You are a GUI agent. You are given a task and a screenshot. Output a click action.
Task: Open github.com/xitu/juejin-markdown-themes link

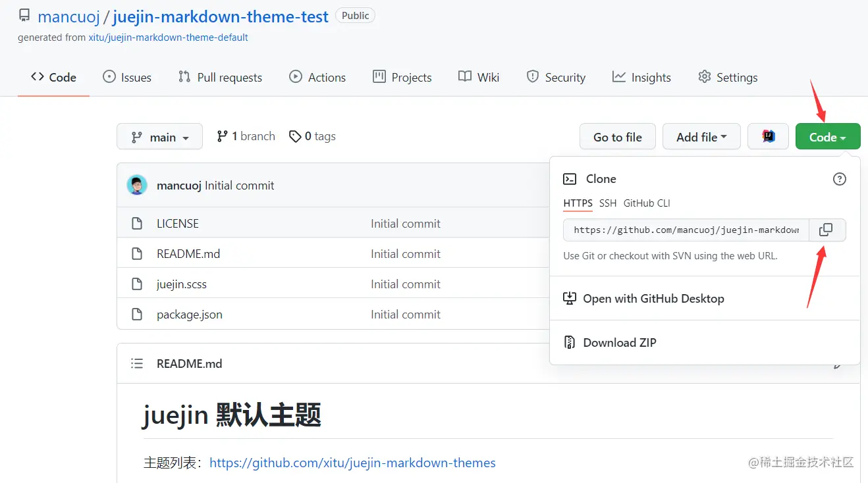point(352,463)
